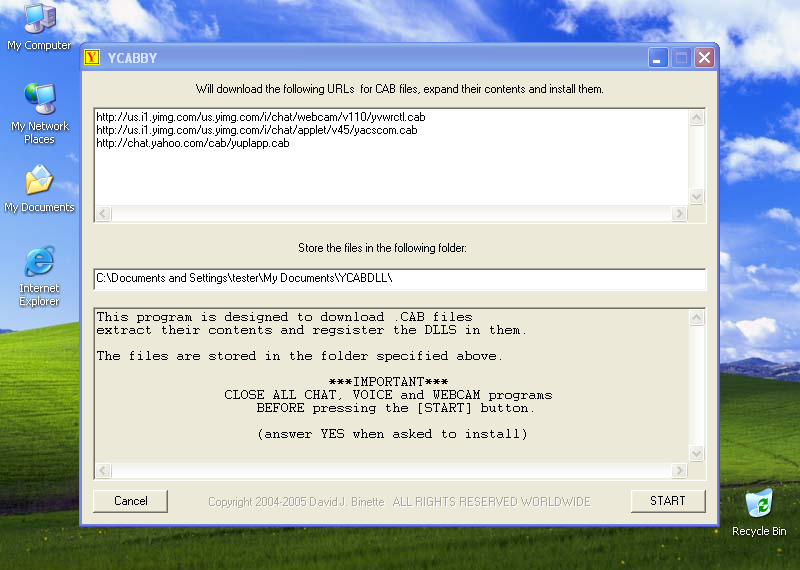Click the 'Will download the following URLs' label
The height and width of the screenshot is (570, 800).
click(399, 89)
